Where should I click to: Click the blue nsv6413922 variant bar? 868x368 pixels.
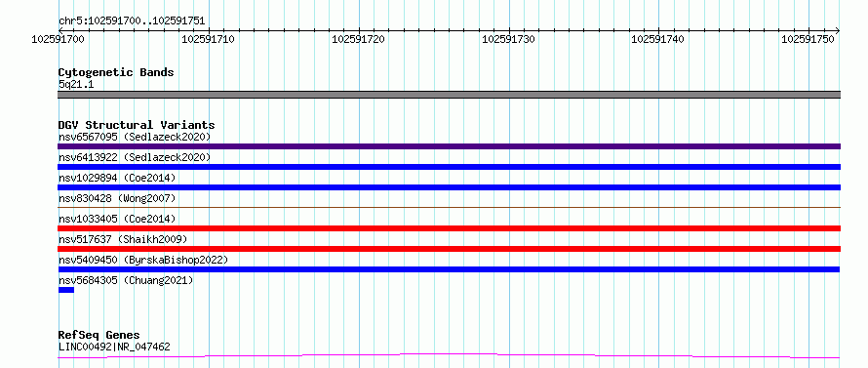449,167
